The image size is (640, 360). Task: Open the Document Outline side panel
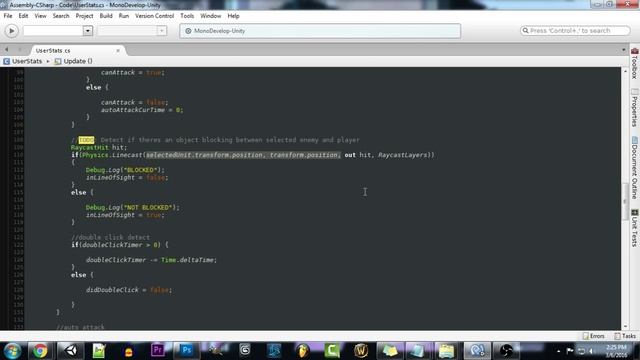coord(634,167)
